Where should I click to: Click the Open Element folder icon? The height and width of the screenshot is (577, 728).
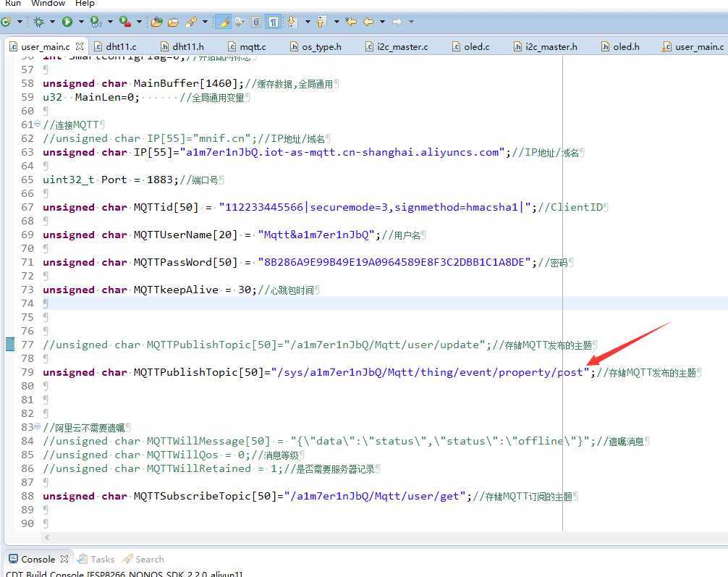tap(157, 22)
